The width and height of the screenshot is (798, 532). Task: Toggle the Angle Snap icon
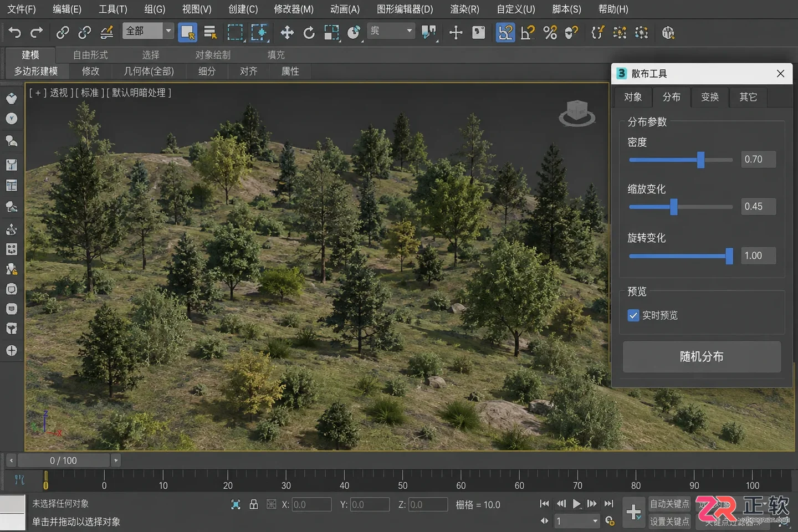528,33
